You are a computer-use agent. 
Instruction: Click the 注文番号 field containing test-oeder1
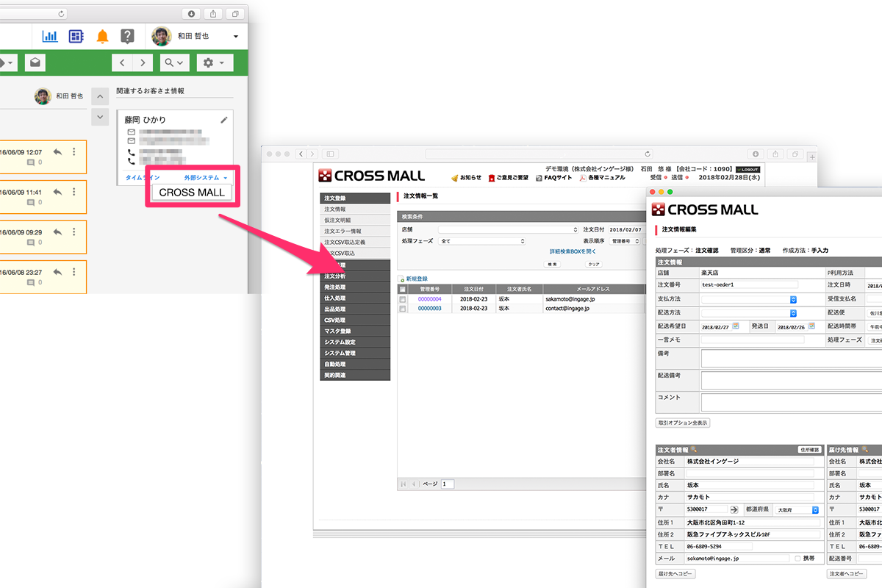click(749, 284)
